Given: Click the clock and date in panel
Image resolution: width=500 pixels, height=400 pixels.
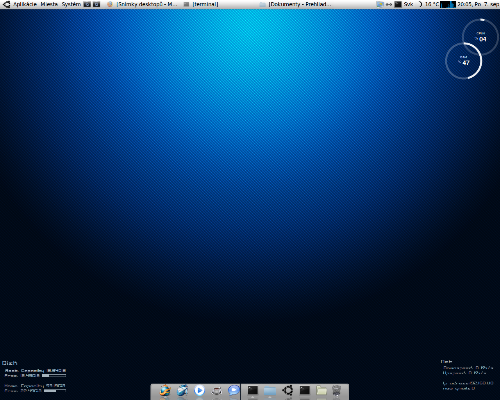Looking at the screenshot, I should click(x=478, y=4).
